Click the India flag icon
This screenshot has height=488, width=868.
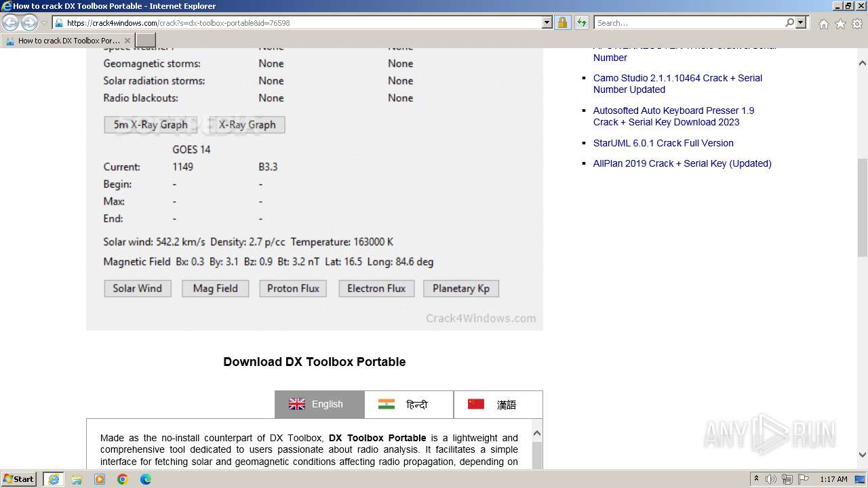click(387, 404)
